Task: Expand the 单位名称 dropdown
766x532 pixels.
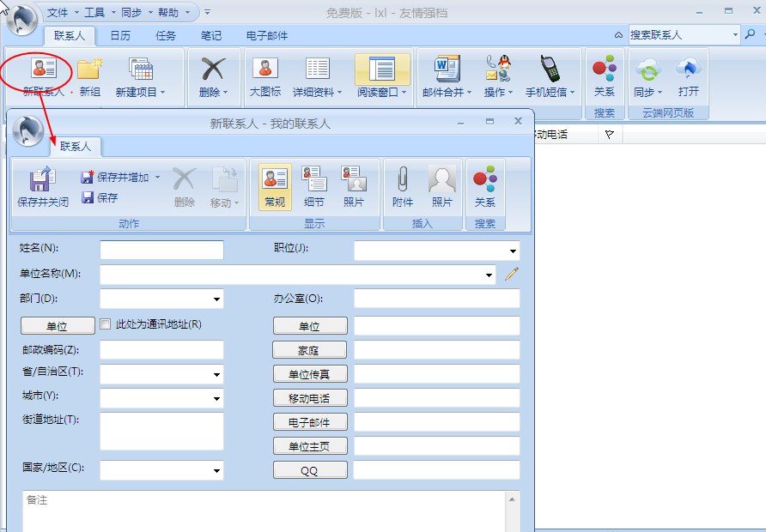Action: click(489, 275)
